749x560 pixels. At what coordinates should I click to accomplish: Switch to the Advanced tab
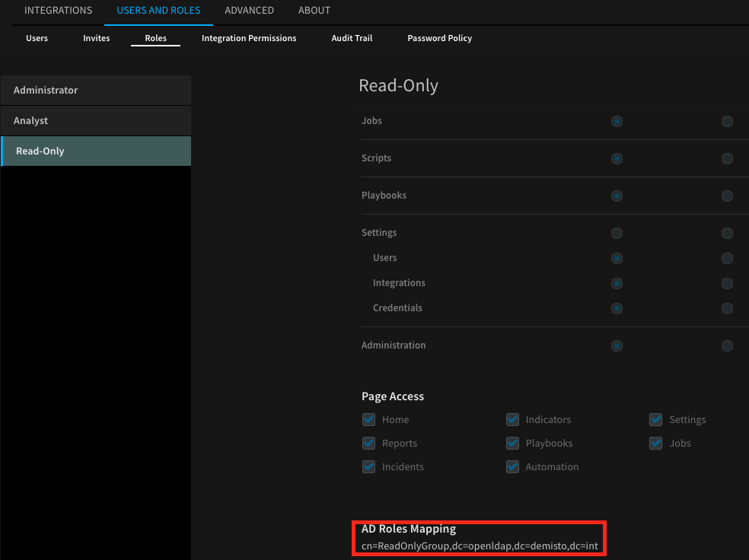249,11
